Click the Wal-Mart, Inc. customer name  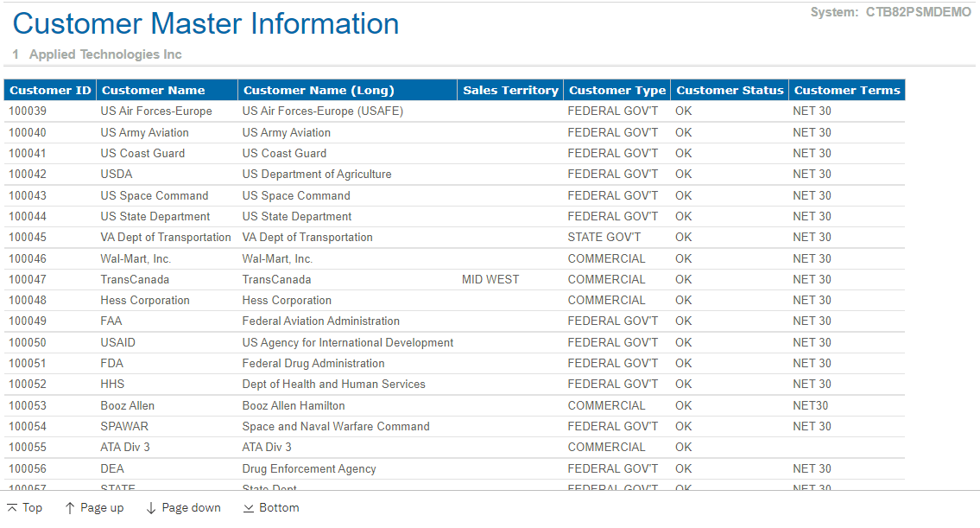[136, 258]
